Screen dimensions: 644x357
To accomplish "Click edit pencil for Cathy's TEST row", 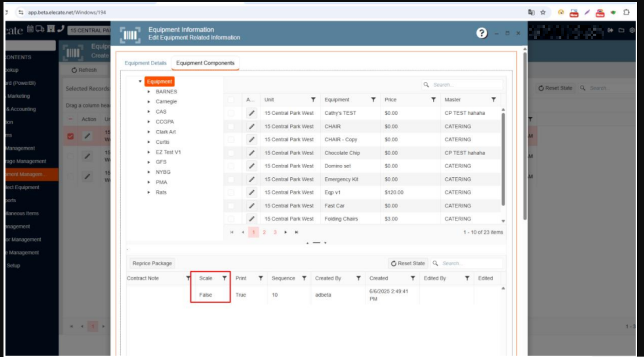I will point(251,113).
